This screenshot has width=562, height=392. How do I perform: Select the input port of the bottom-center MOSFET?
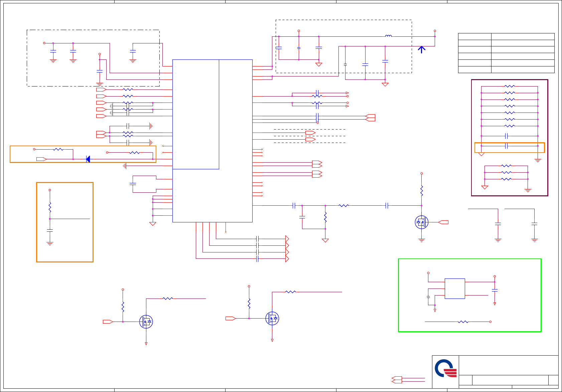231,318
